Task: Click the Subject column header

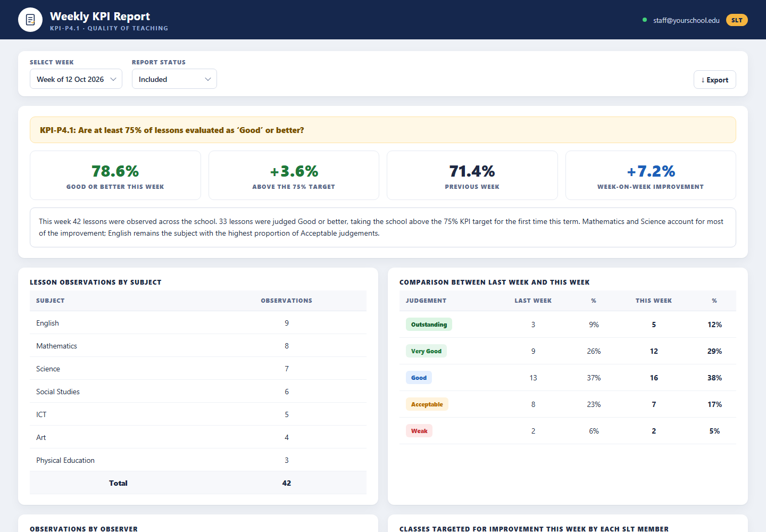Action: click(x=51, y=301)
